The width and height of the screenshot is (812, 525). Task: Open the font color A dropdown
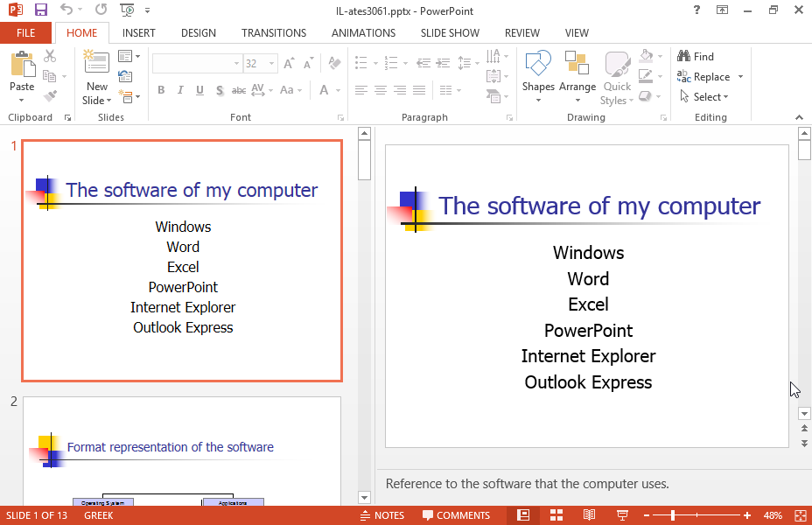(338, 90)
